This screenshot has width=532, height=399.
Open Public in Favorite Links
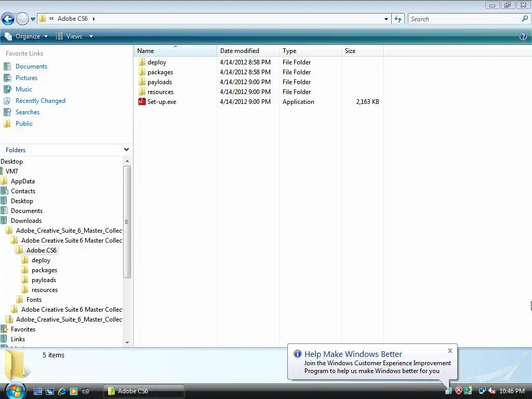(24, 124)
